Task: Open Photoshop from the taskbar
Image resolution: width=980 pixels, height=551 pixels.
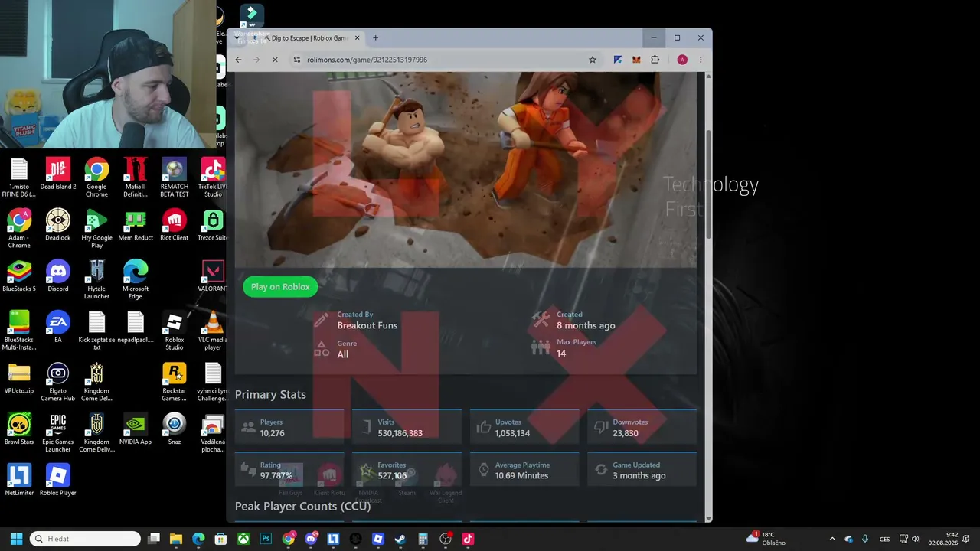Action: pos(266,539)
